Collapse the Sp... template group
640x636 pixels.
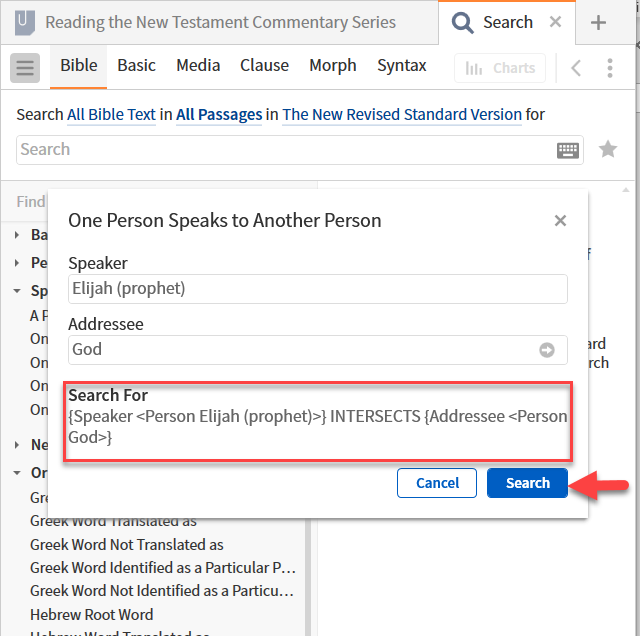tap(17, 291)
